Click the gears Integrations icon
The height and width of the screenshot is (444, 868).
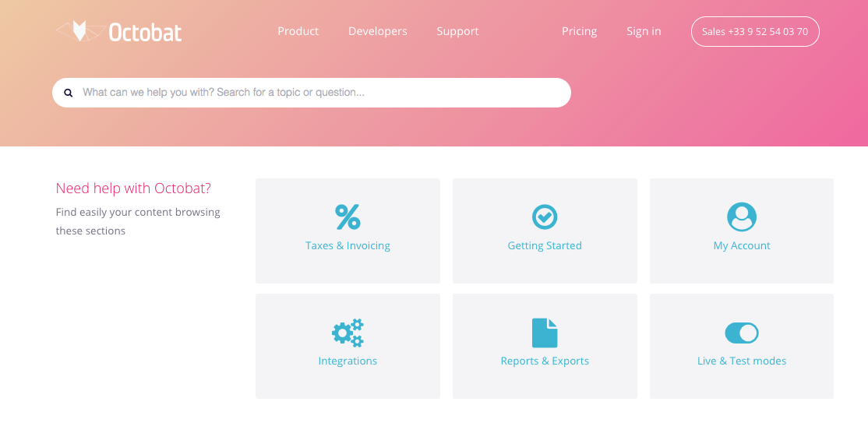click(x=348, y=333)
